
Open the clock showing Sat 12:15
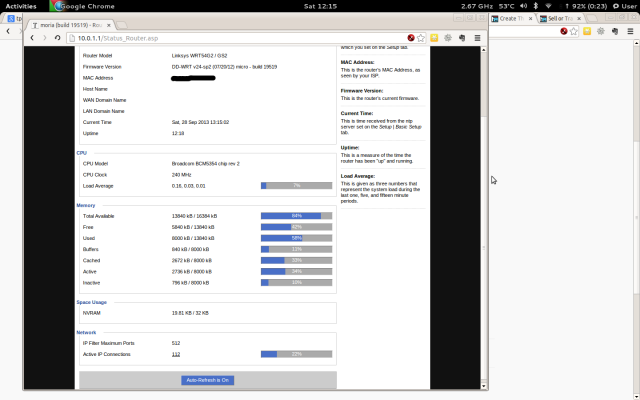(320, 6)
